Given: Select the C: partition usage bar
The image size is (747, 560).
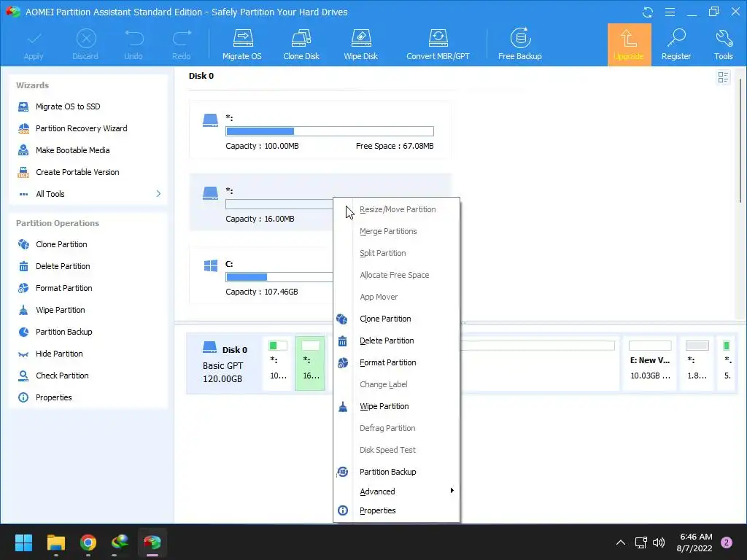Looking at the screenshot, I should pyautogui.click(x=279, y=277).
